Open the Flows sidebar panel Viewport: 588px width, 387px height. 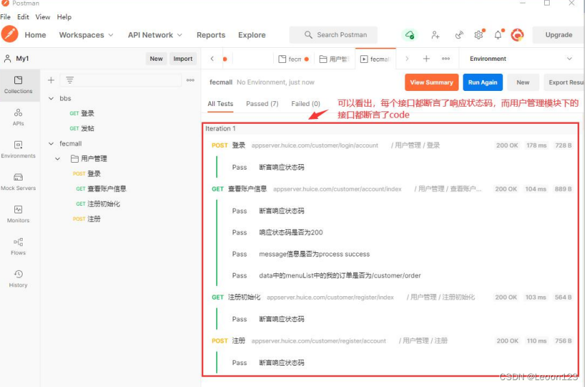pos(18,247)
